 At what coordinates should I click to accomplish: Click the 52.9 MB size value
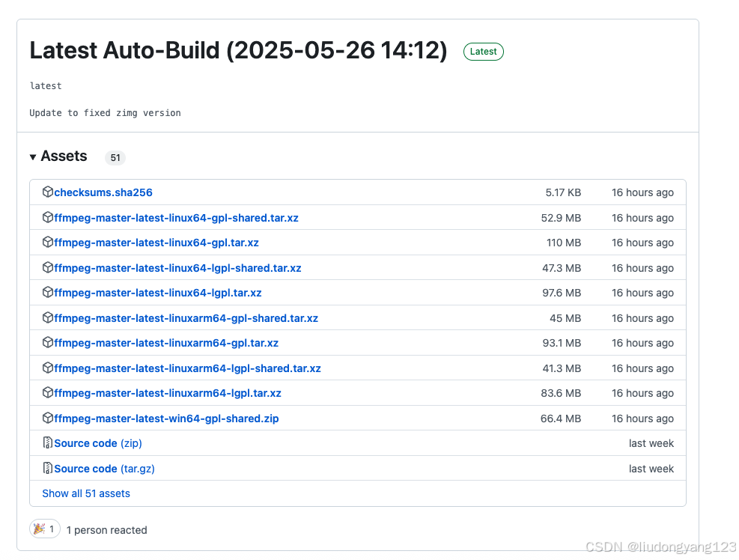(561, 218)
